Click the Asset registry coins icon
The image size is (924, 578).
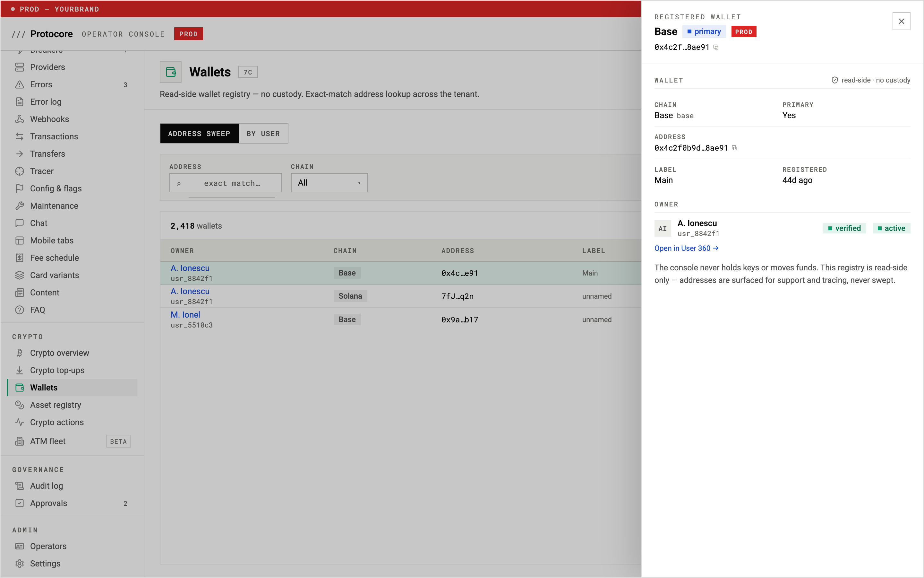click(20, 405)
